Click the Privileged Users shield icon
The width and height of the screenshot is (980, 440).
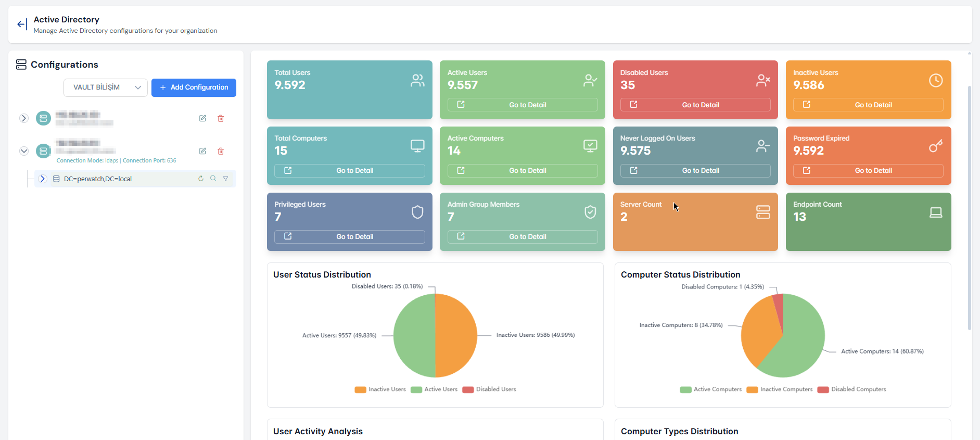[x=417, y=212]
